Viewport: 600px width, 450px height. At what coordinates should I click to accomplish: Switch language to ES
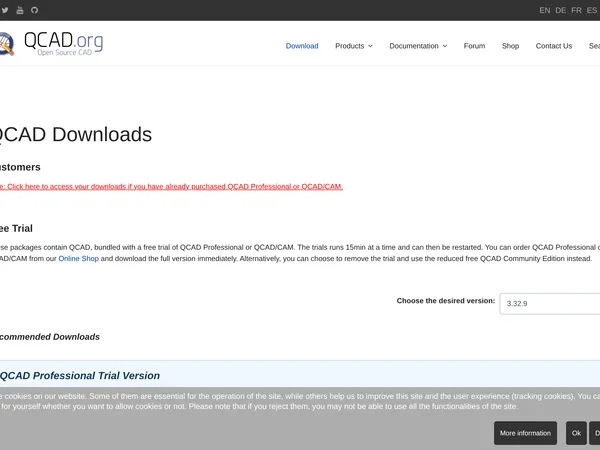tap(592, 10)
